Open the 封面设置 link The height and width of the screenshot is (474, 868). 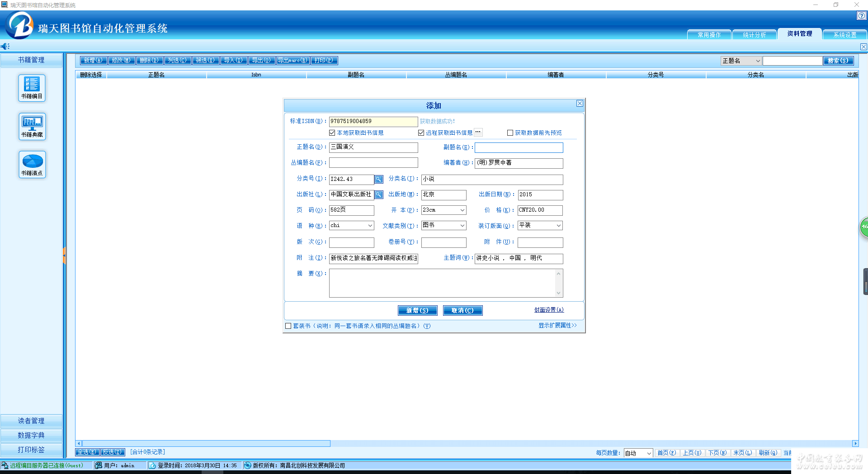pyautogui.click(x=549, y=310)
